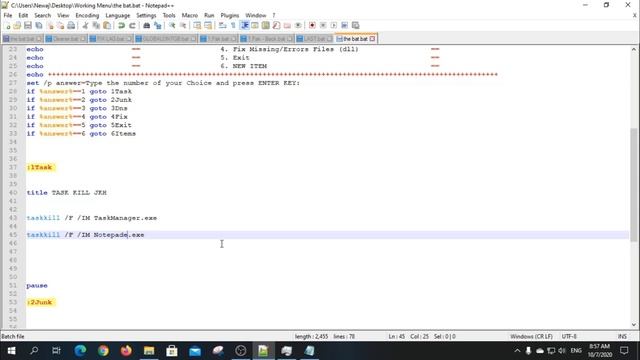Switch to the GLOBALUNTOB.bat tab
640x360 pixels.
point(166,39)
